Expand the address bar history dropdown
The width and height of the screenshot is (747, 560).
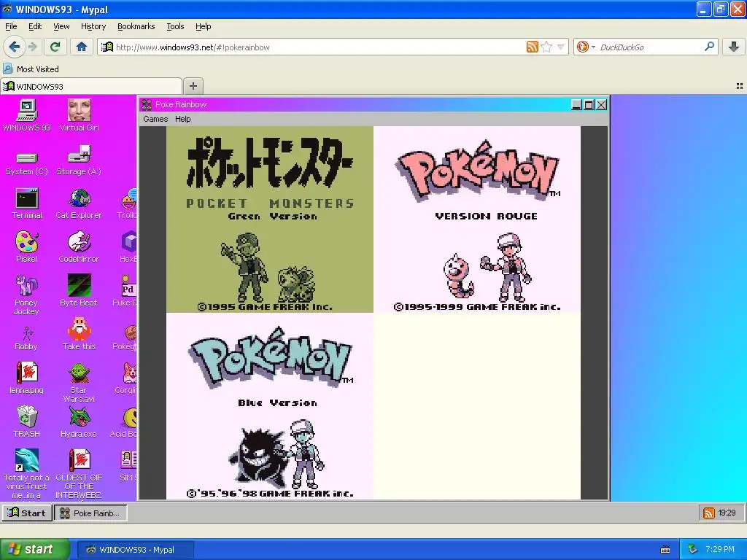[x=561, y=47]
